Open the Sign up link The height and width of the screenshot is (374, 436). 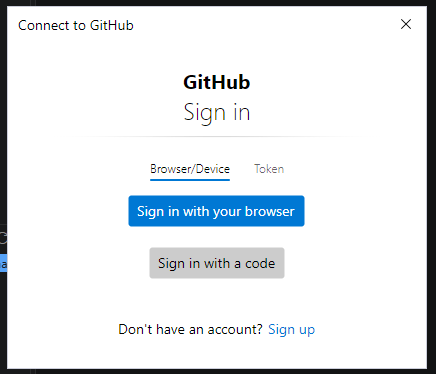click(x=291, y=330)
